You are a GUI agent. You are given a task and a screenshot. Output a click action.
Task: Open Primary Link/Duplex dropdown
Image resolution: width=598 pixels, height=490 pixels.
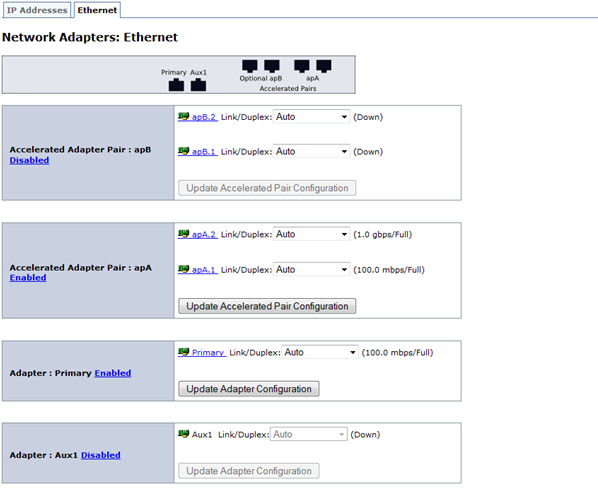320,352
